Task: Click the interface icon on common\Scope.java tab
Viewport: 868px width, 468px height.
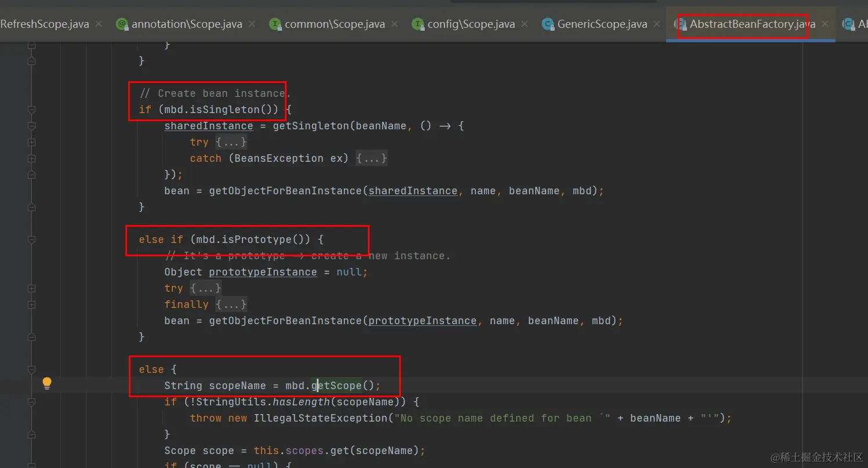Action: click(x=275, y=24)
